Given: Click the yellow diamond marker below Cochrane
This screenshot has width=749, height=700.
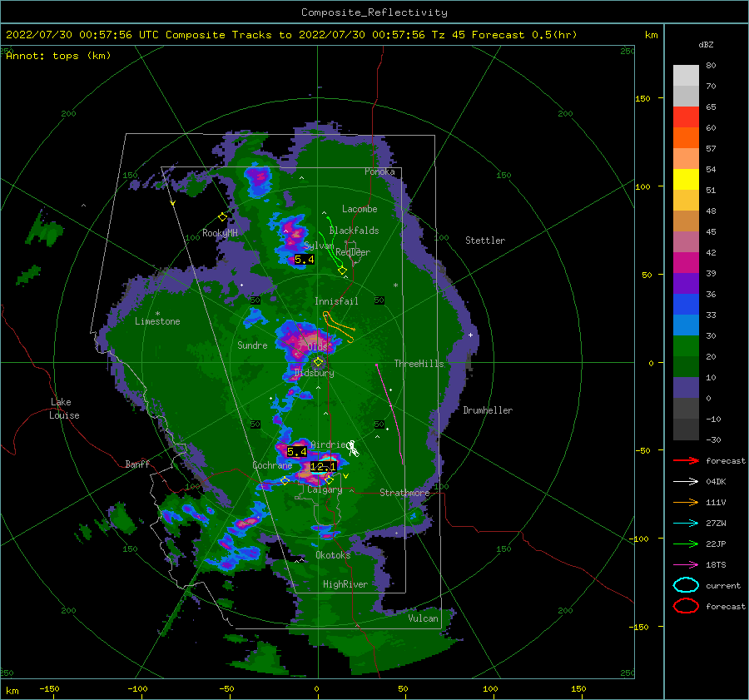Looking at the screenshot, I should tap(285, 480).
